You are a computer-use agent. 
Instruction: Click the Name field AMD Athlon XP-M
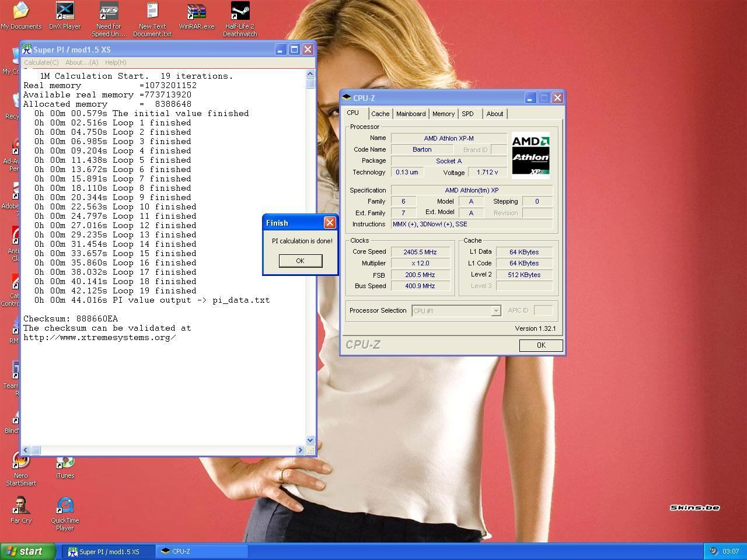pyautogui.click(x=449, y=138)
